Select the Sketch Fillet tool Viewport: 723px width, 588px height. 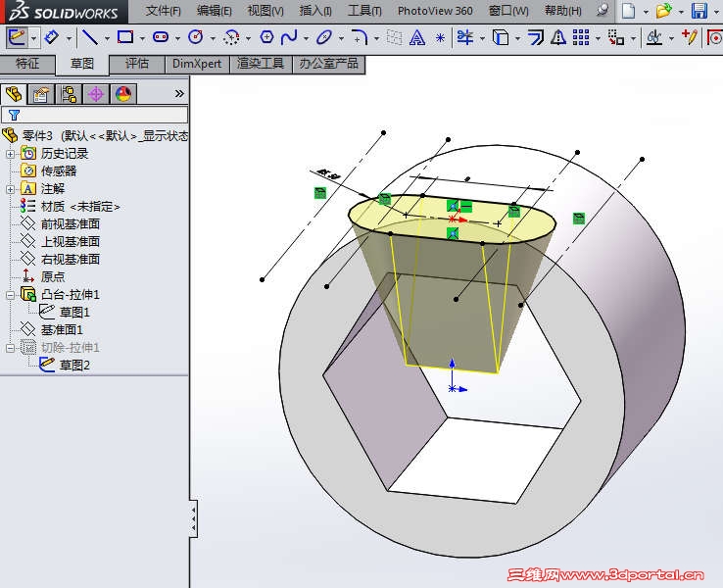(x=360, y=37)
